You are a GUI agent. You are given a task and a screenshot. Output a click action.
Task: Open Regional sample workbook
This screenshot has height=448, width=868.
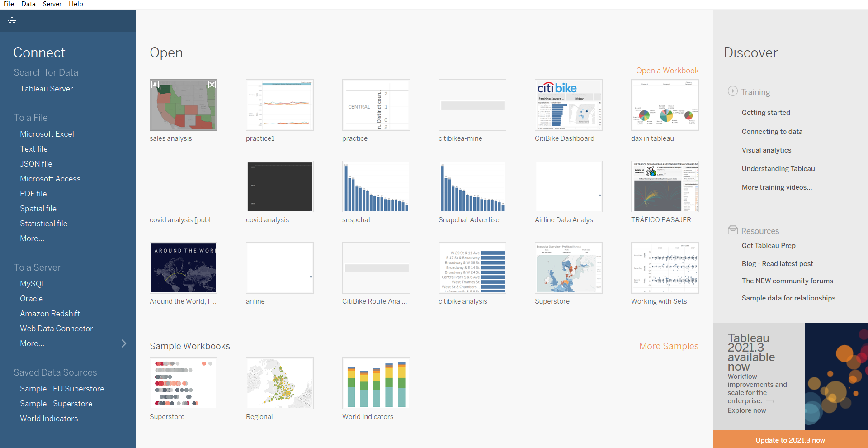click(x=280, y=383)
